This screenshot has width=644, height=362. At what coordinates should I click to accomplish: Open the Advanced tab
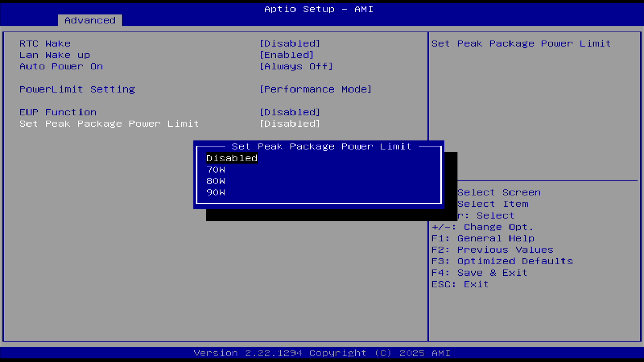coord(90,20)
